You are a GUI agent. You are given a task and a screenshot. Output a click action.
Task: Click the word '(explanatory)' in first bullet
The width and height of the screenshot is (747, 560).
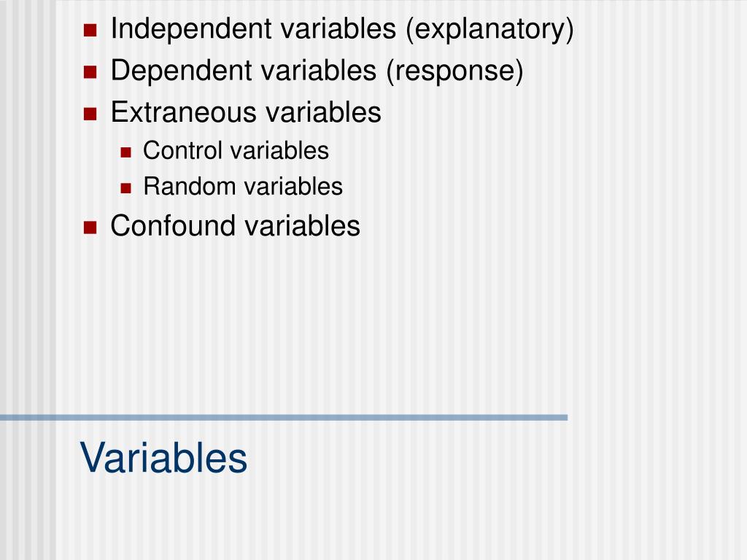click(489, 29)
